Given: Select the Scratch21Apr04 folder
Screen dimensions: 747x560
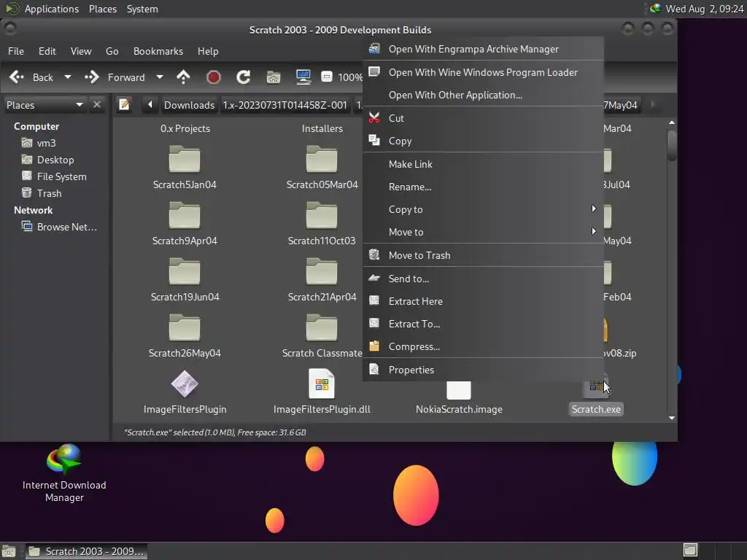Looking at the screenshot, I should [322, 280].
